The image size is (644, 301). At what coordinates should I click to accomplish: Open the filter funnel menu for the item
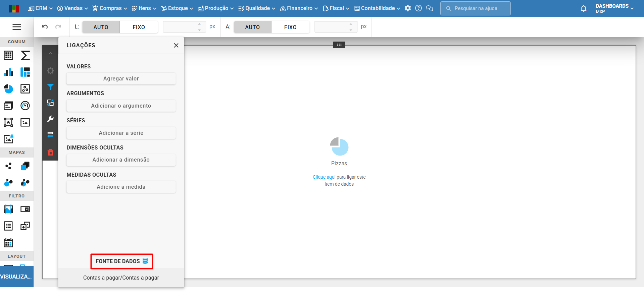50,87
